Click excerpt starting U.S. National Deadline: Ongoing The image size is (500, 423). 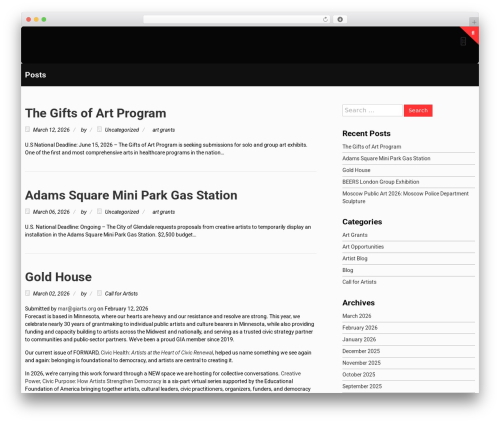click(168, 231)
